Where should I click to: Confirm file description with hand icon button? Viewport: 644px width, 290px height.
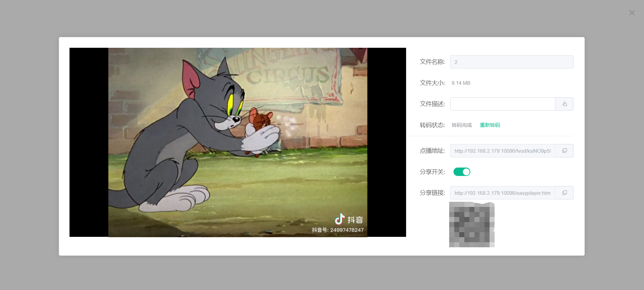pos(565,104)
